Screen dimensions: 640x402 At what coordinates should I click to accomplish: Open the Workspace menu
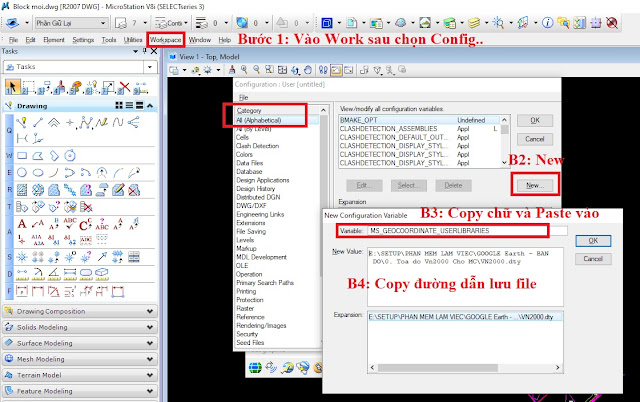[x=166, y=38]
